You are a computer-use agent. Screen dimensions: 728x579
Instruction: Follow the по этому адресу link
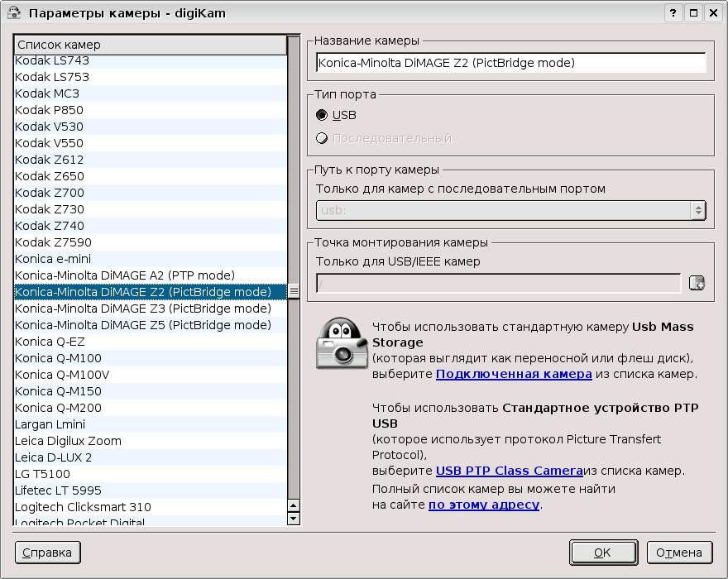pos(484,505)
